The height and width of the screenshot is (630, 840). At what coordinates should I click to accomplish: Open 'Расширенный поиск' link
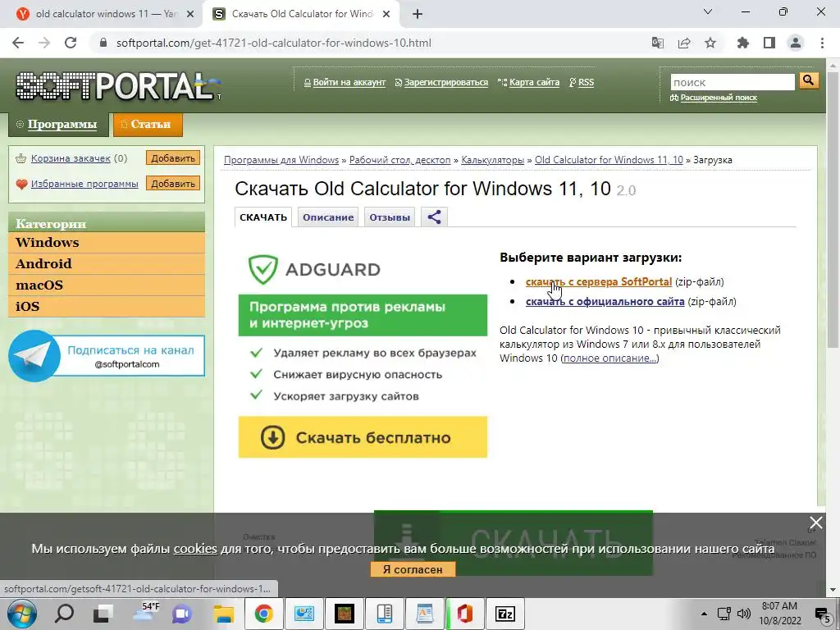pyautogui.click(x=719, y=98)
